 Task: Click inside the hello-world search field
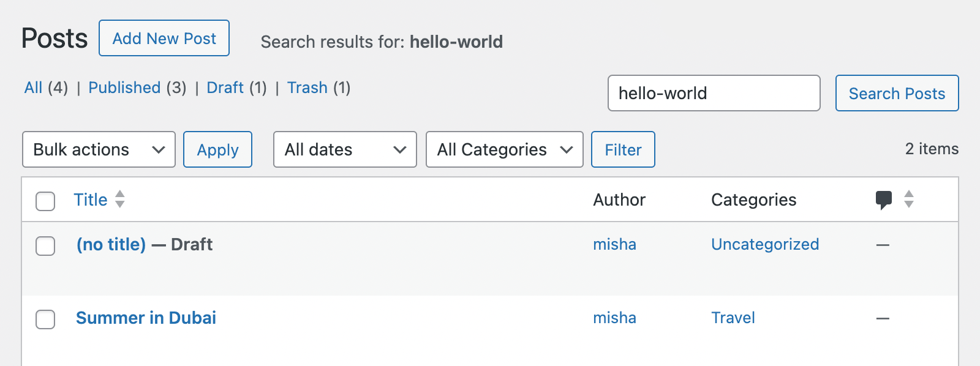click(713, 93)
